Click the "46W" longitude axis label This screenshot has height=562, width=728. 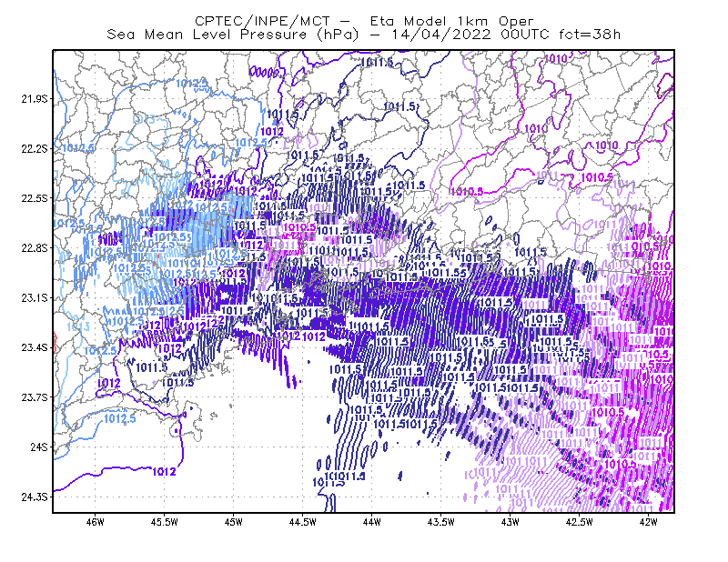[96, 522]
